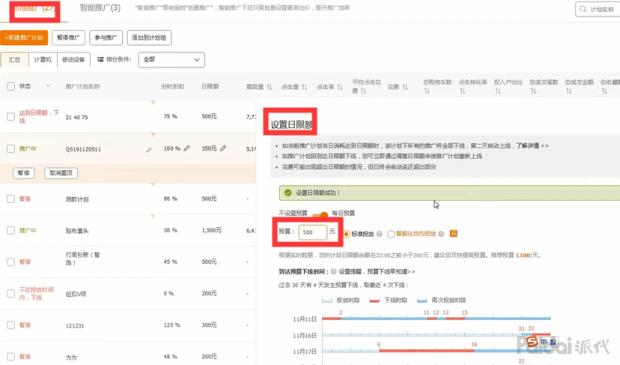Click the budget amount input field
Screen dimensions: 620x365
click(312, 232)
